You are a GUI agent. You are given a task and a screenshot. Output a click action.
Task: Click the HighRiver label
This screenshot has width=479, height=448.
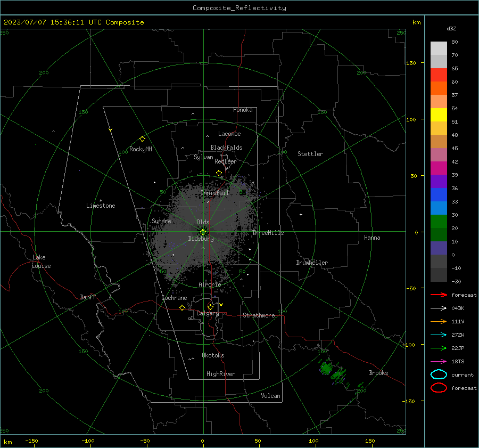coord(221,374)
